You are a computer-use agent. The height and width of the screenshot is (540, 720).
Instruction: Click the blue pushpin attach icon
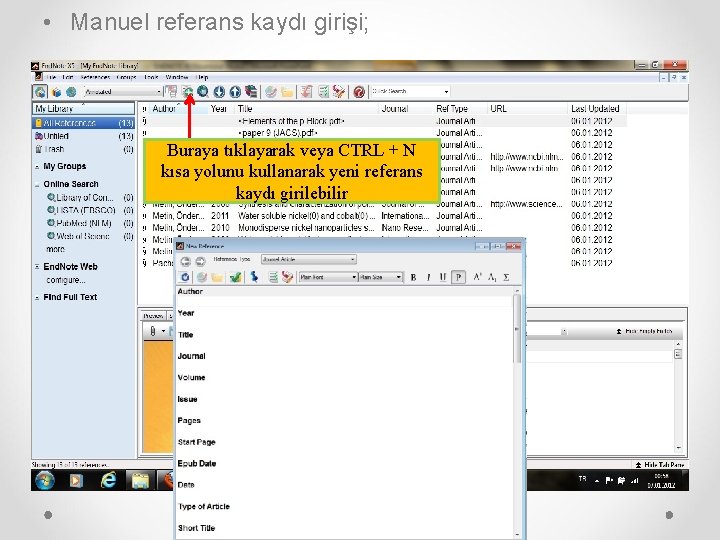pyautogui.click(x=254, y=277)
